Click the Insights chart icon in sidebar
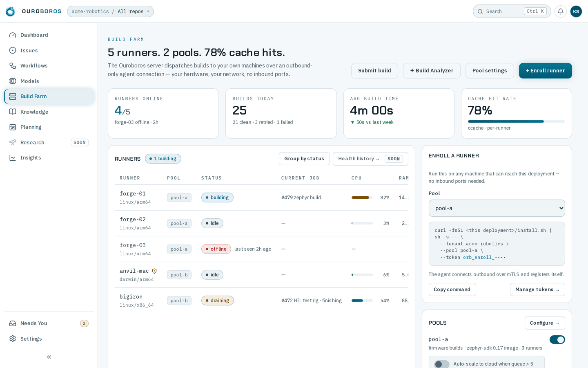 [x=13, y=158]
